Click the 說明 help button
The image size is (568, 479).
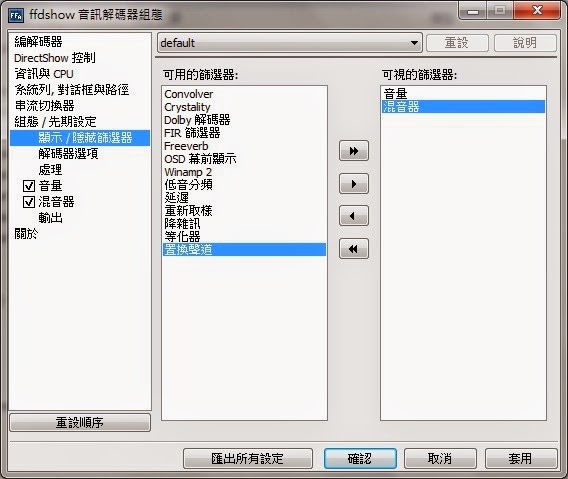point(525,43)
